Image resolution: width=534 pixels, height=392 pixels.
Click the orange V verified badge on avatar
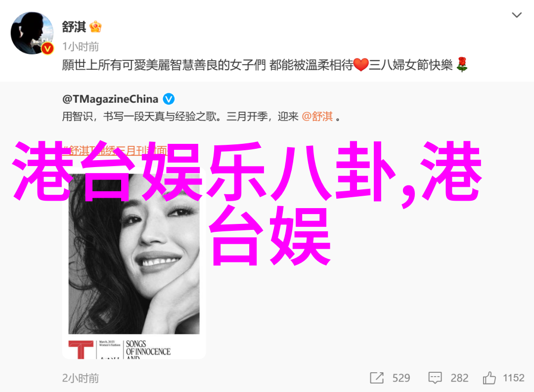point(47,49)
